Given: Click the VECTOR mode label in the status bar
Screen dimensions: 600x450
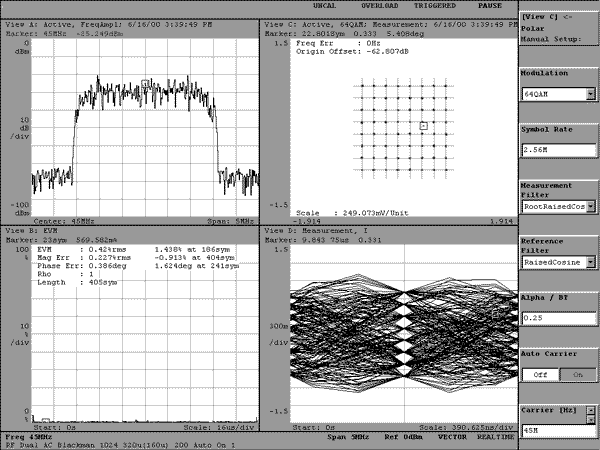Looking at the screenshot, I should pyautogui.click(x=452, y=437).
